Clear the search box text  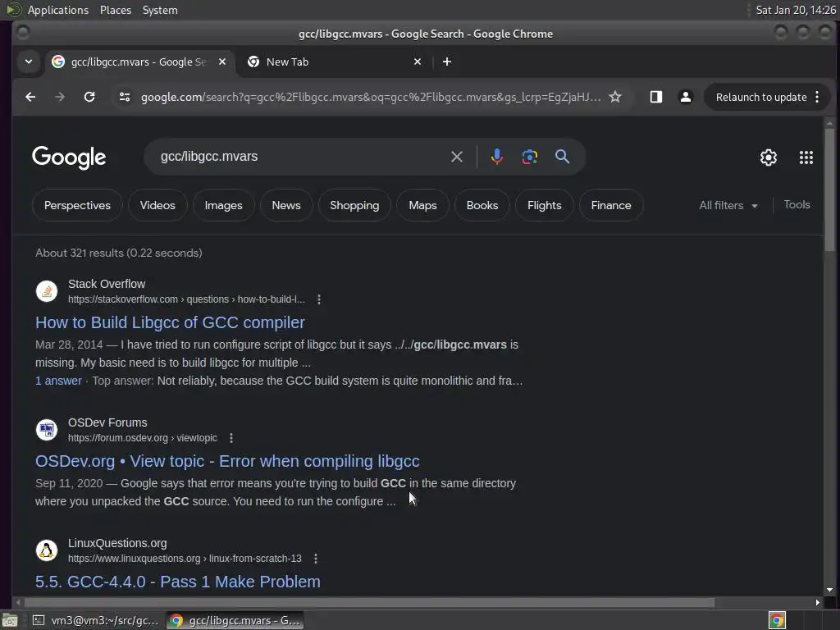pos(456,157)
